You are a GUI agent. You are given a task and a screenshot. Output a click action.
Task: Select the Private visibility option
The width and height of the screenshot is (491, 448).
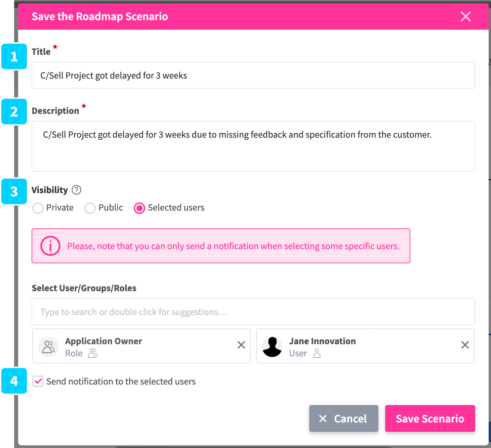(38, 208)
